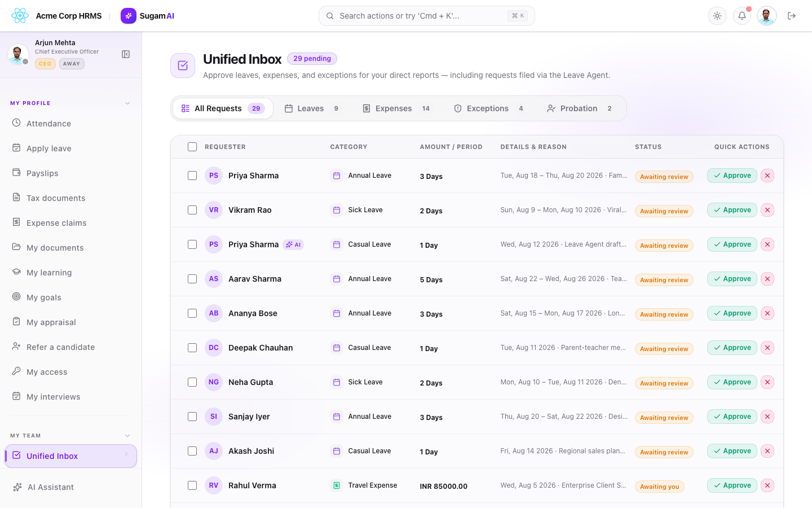This screenshot has width=812, height=508.
Task: Click the search actions input field
Action: pos(426,16)
